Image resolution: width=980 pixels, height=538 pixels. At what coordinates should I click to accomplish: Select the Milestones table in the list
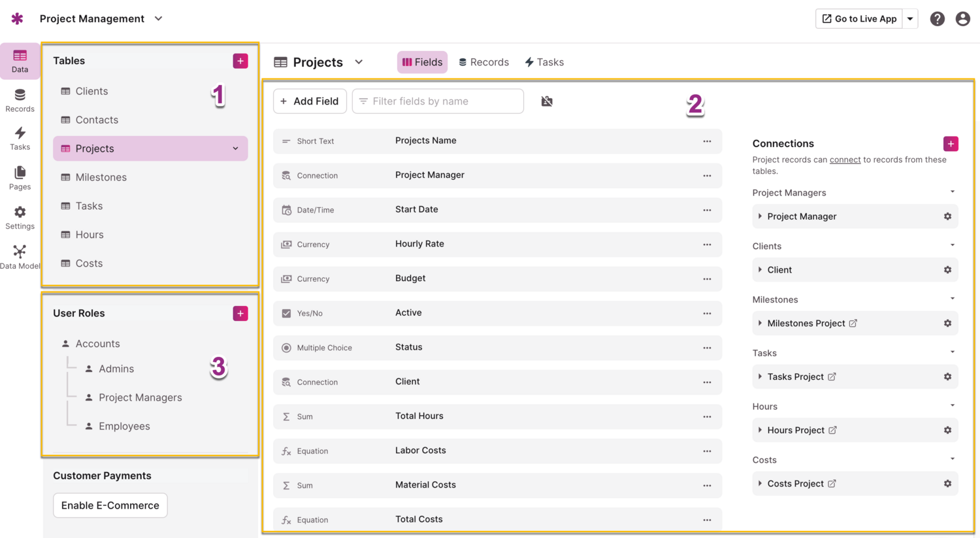click(x=101, y=177)
